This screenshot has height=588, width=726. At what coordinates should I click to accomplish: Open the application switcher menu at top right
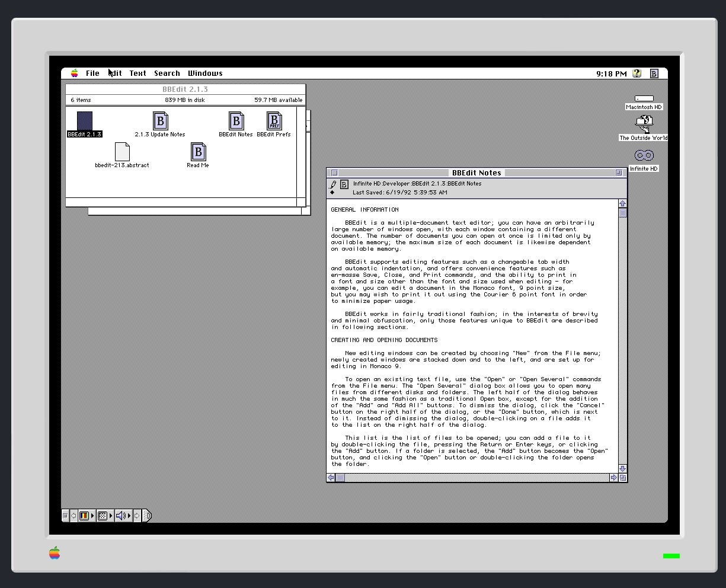coord(654,73)
